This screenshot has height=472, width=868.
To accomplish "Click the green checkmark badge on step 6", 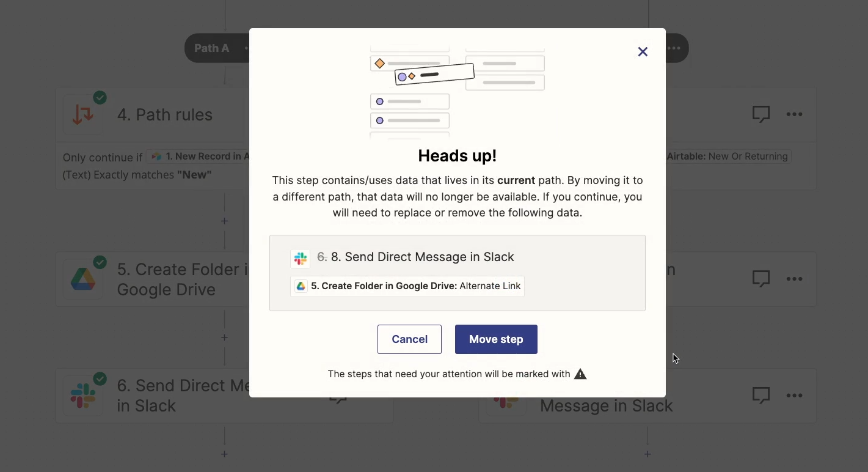I will point(100,378).
